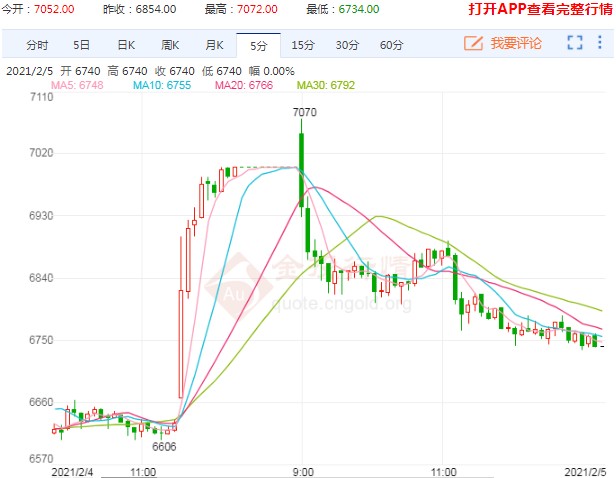Switch to 周K weekly chart
Screen dimensions: 616x478
(x=170, y=45)
